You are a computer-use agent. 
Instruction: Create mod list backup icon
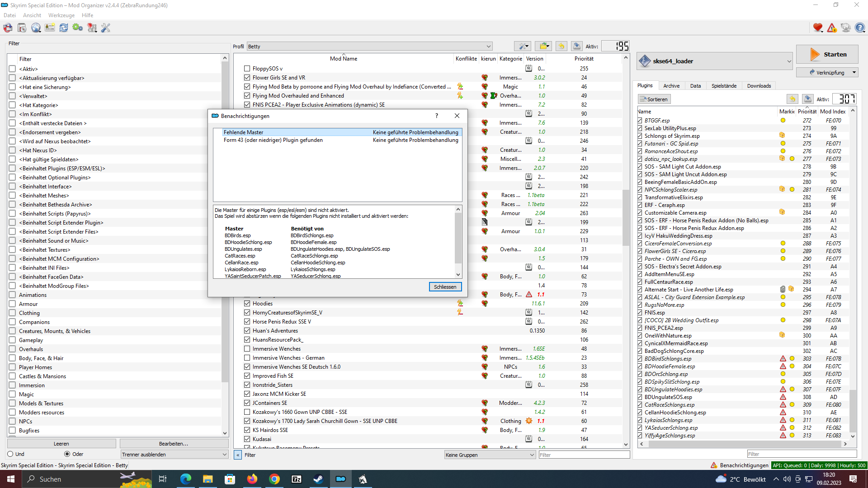[x=576, y=46]
